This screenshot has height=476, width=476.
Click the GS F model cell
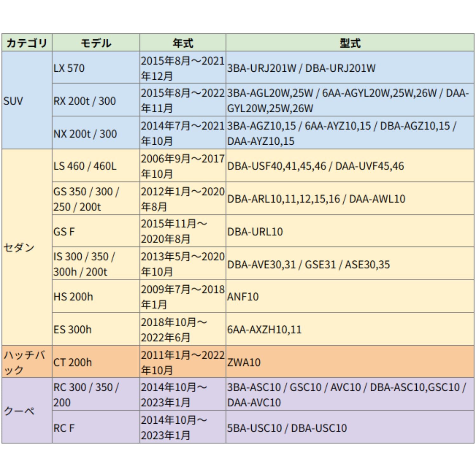[x=96, y=231]
